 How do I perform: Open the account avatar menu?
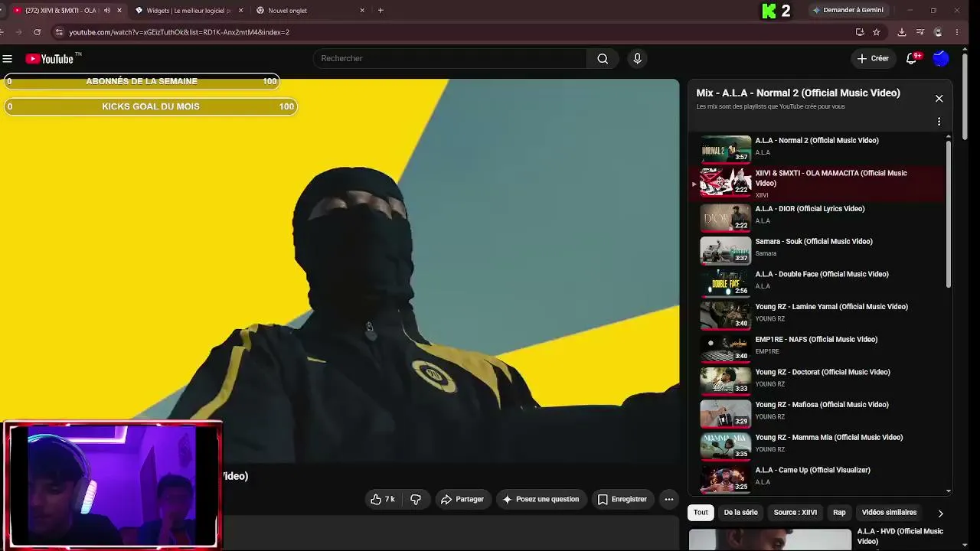(x=941, y=59)
